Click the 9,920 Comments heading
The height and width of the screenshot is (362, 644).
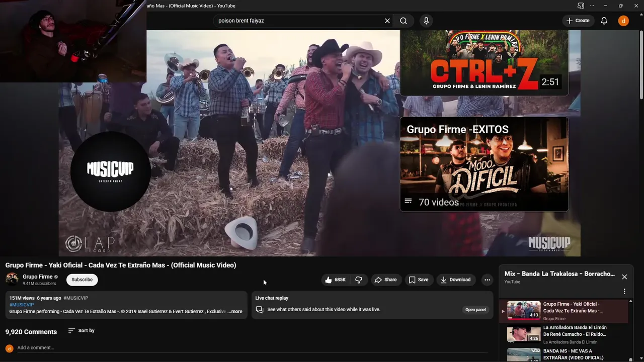tap(31, 332)
